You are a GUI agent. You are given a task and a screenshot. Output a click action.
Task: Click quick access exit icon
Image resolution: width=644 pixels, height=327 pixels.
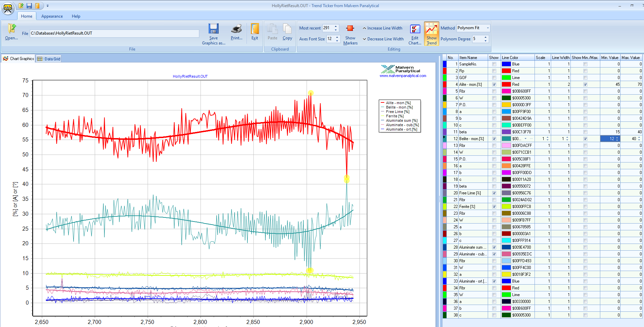37,6
